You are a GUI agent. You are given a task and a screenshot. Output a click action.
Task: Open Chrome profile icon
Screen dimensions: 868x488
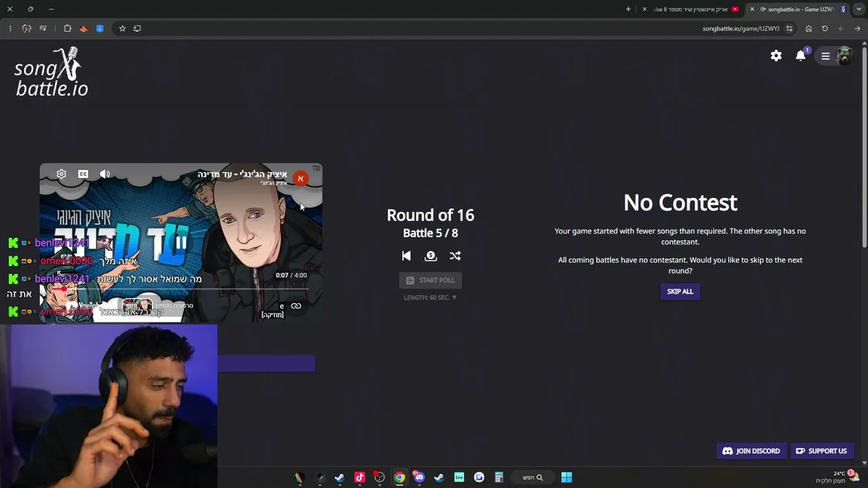point(26,28)
